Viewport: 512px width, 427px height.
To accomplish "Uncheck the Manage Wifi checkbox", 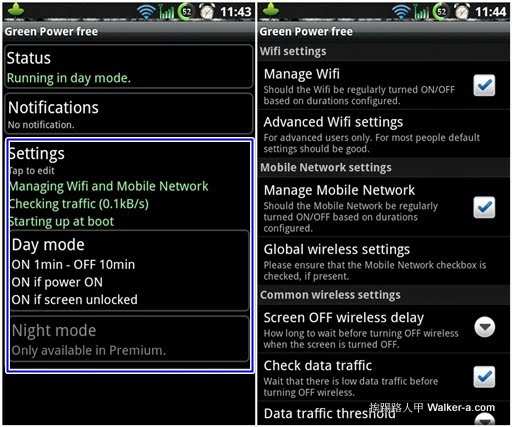I will (484, 85).
